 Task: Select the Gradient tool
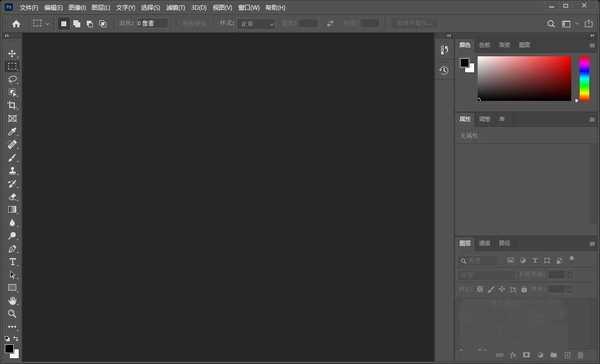pos(12,210)
